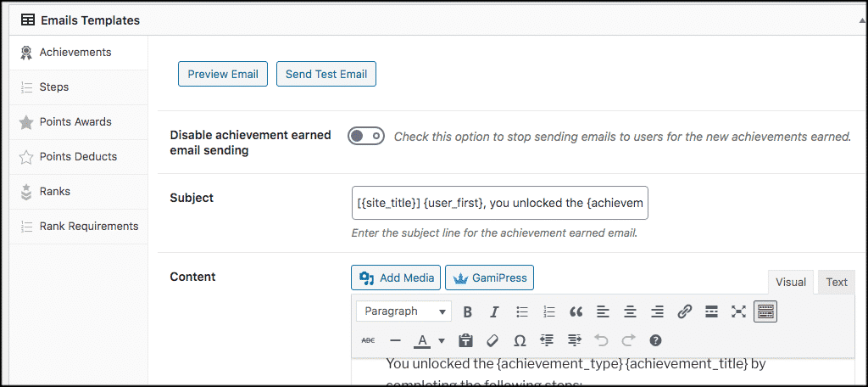The height and width of the screenshot is (387, 868).
Task: Open the text color dropdown arrow
Action: 442,340
